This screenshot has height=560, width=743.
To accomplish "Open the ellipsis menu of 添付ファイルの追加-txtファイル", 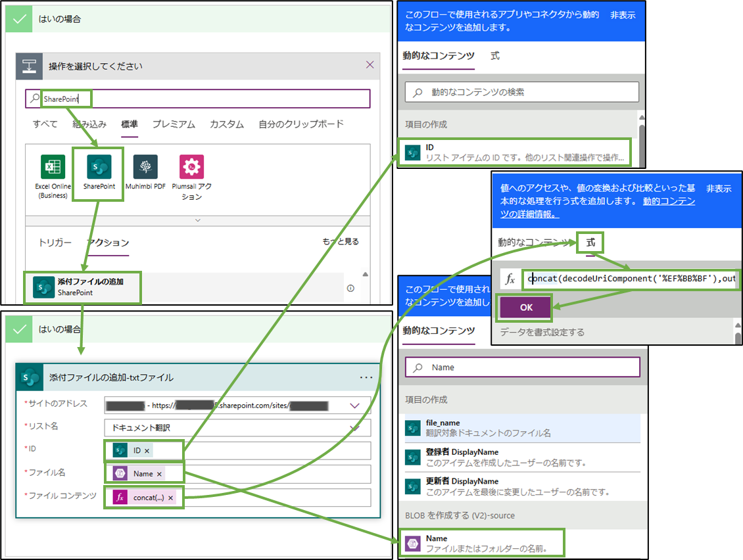I will point(366,377).
